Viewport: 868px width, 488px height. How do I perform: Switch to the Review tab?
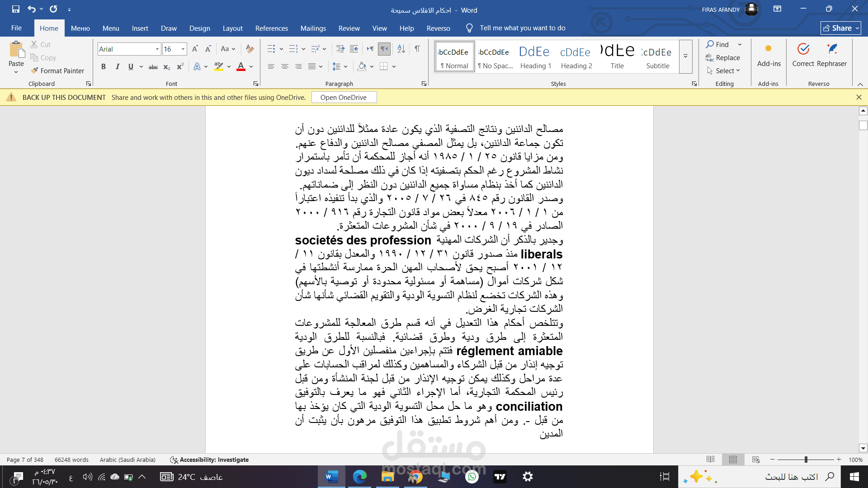pyautogui.click(x=349, y=28)
